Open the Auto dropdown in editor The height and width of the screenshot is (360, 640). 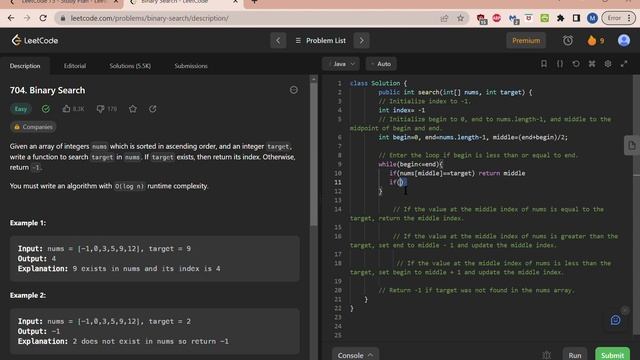(x=381, y=64)
